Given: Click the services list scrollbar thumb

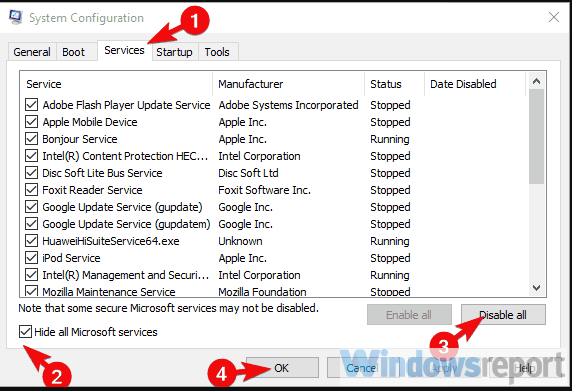Looking at the screenshot, I should [x=536, y=136].
